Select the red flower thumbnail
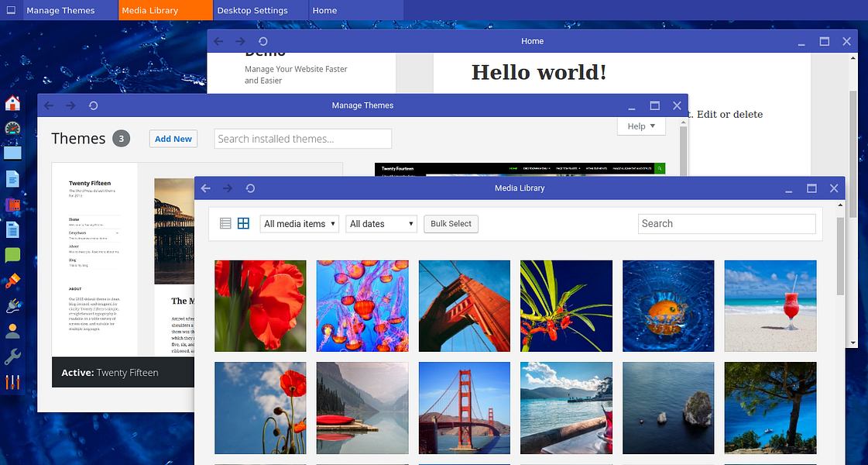 [x=260, y=306]
